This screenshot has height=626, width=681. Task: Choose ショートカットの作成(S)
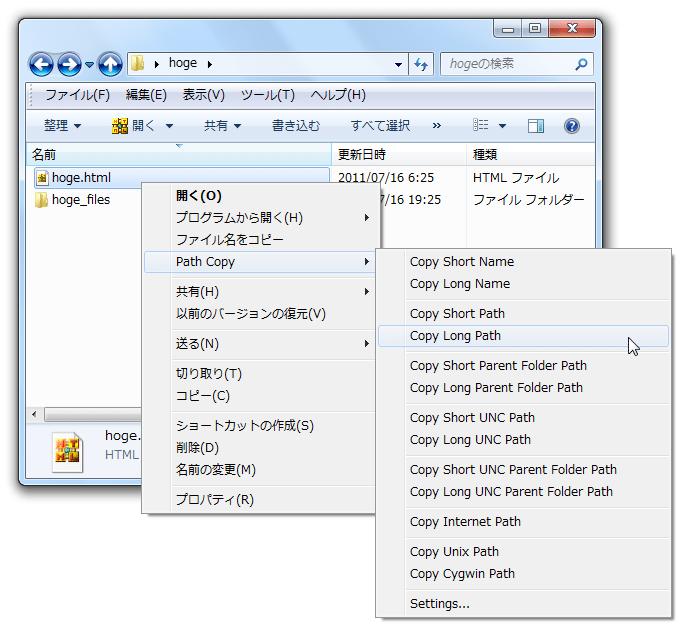tap(260, 426)
